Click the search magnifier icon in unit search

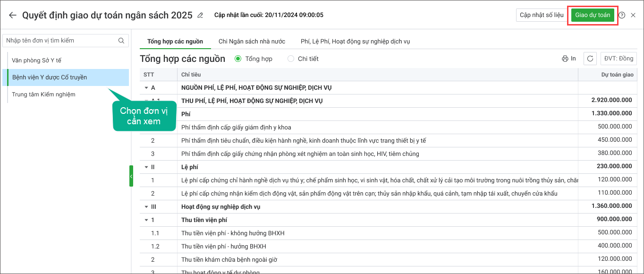[x=121, y=41]
